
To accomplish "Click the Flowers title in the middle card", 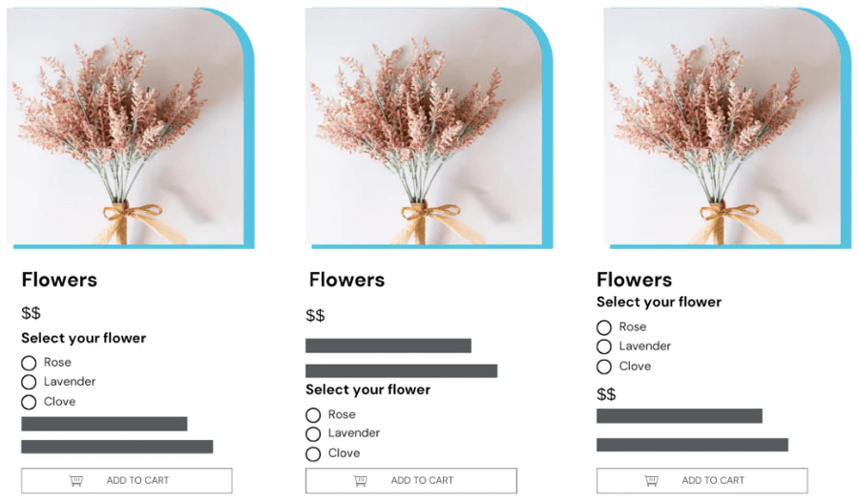I will coord(346,280).
